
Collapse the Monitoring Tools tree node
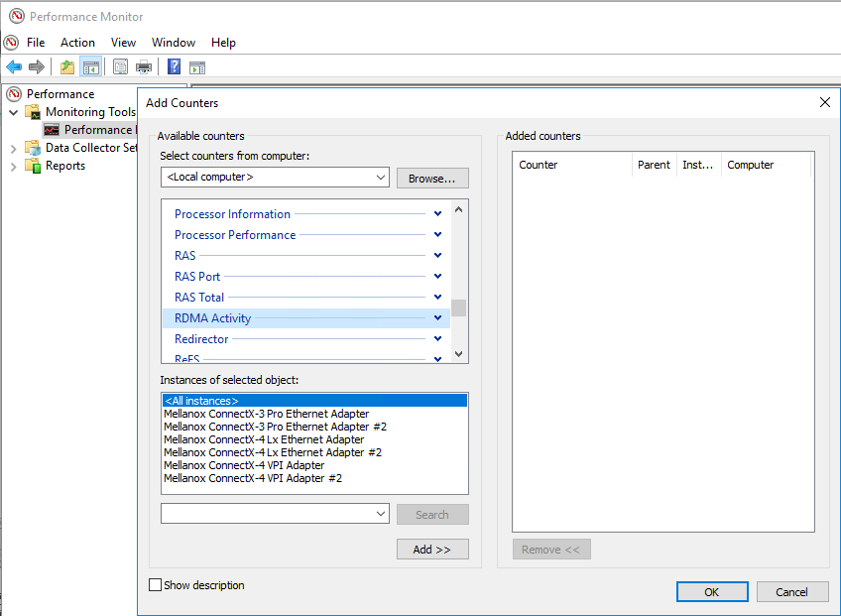14,112
